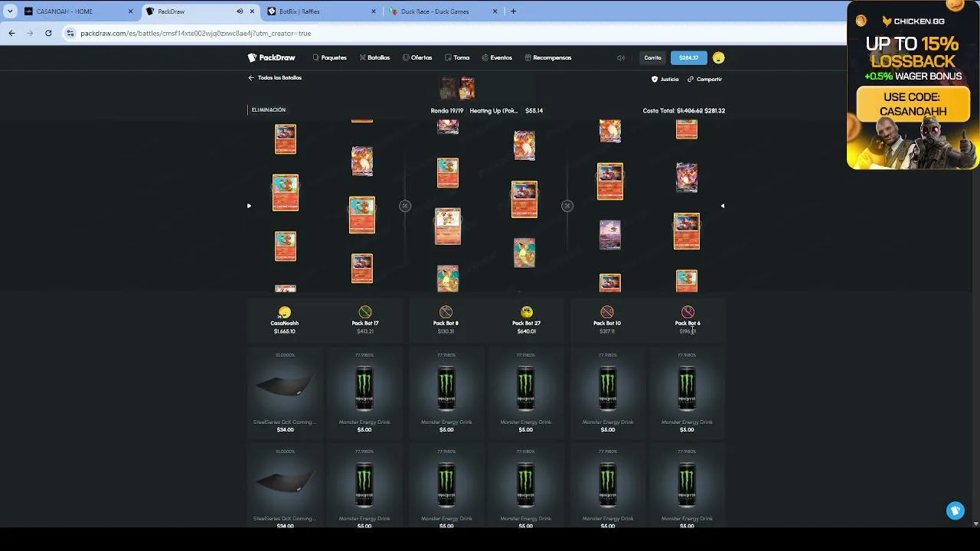Click Pack Bot 17's first Monster Energy Drink
The image size is (980, 551).
(x=364, y=393)
